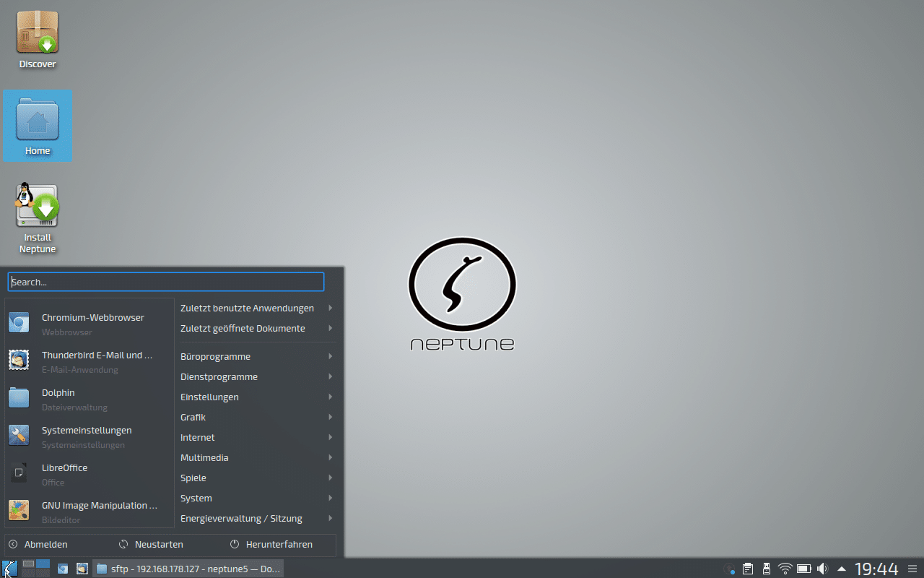Click the Neptune application launcher in taskbar

10,569
